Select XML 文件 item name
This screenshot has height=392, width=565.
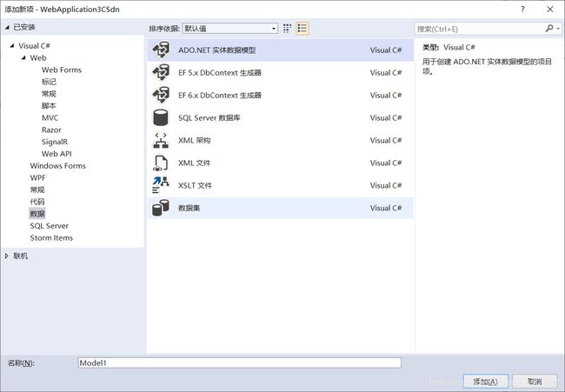pos(194,163)
